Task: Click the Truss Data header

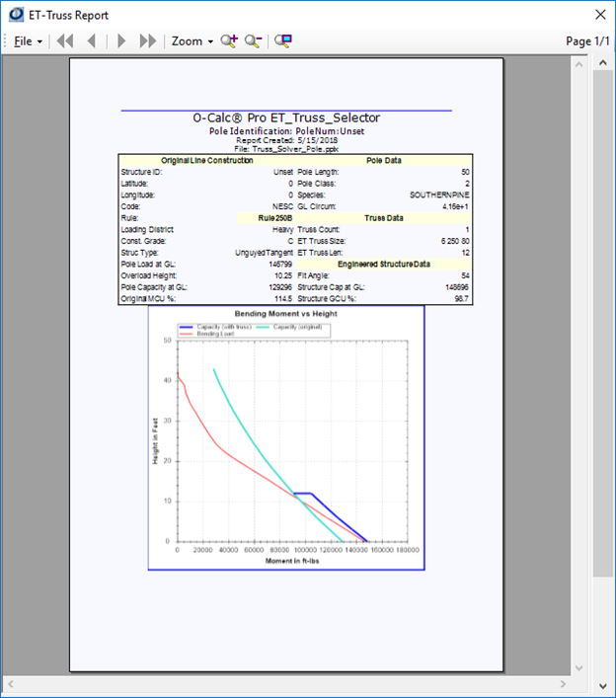Action: tap(384, 218)
